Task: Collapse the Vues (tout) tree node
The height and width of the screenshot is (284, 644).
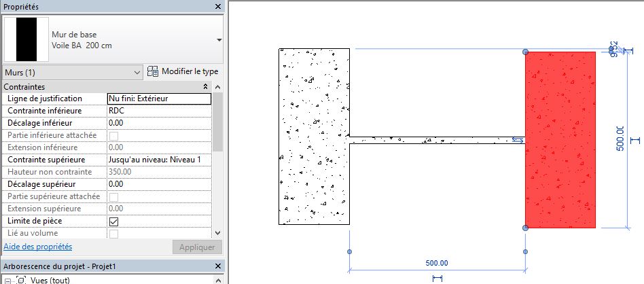Action: point(7,280)
